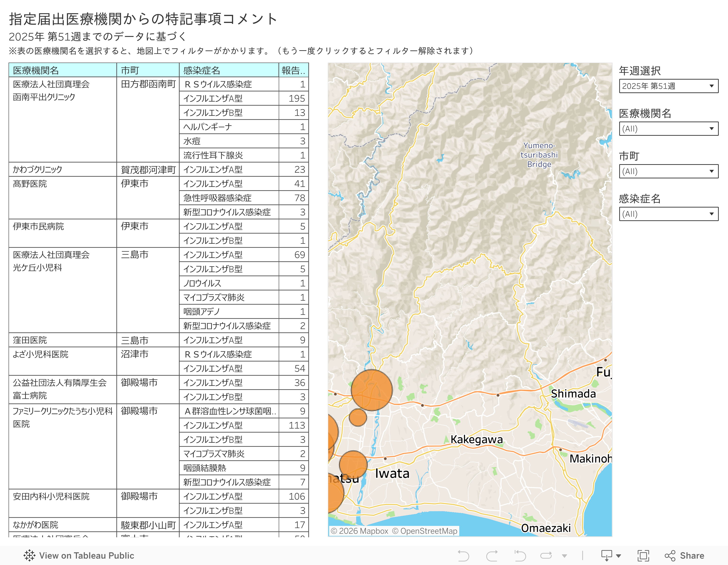The image size is (728, 565).
Task: Open the 市町 filter dropdown
Action: point(668,171)
